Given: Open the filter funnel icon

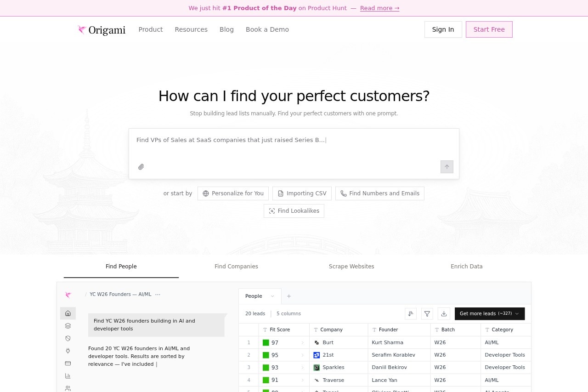Looking at the screenshot, I should tap(427, 314).
